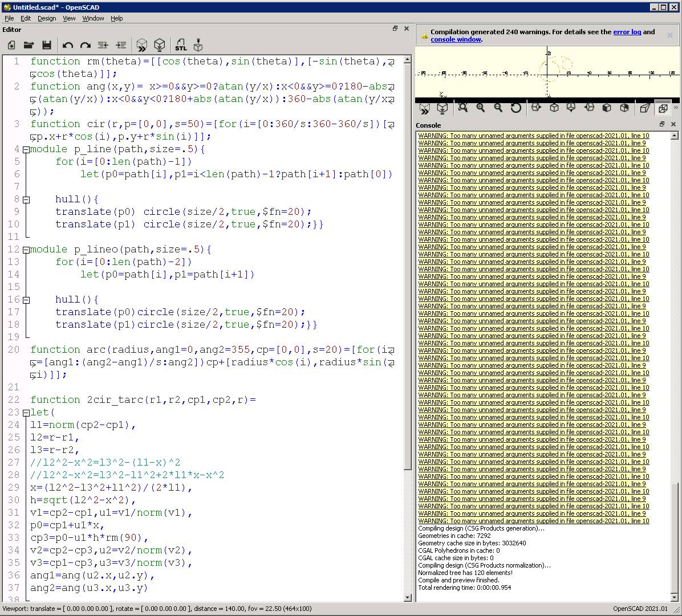Reset the view with the circular arrow
The height and width of the screenshot is (616, 682).
click(x=515, y=108)
